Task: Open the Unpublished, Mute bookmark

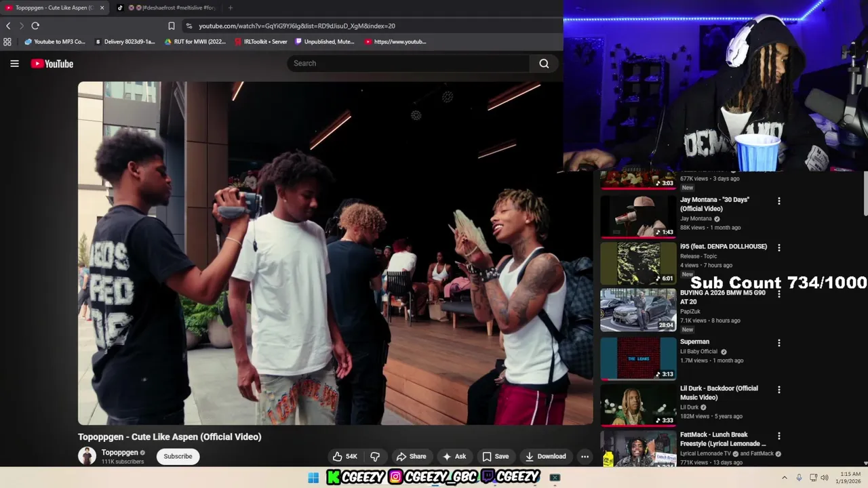Action: tap(324, 41)
